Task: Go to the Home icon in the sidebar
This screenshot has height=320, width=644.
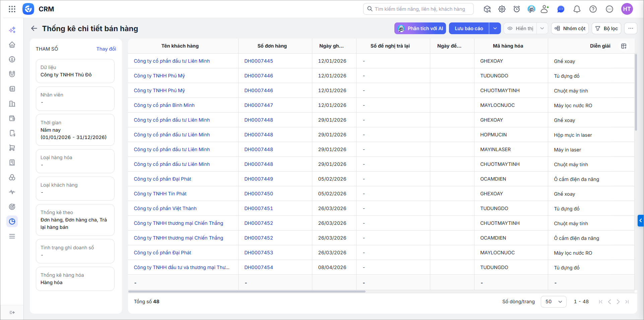Action: [12, 45]
